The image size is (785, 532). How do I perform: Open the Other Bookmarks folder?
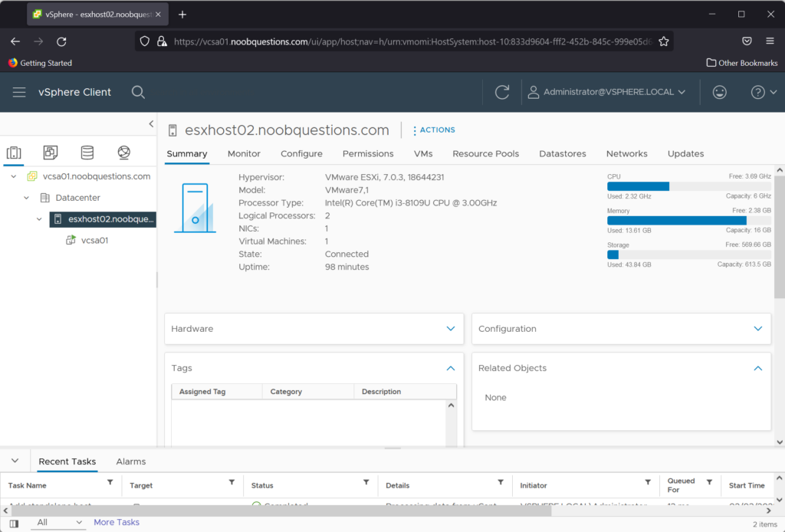tap(742, 63)
